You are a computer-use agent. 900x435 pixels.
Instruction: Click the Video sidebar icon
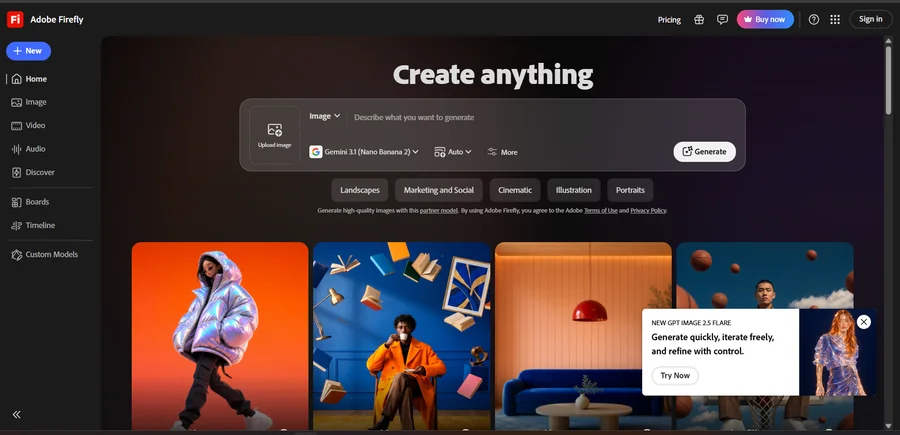[x=17, y=126]
